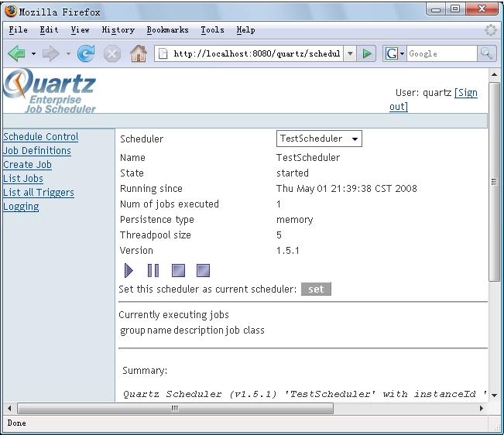Open the Help menu

(x=246, y=30)
